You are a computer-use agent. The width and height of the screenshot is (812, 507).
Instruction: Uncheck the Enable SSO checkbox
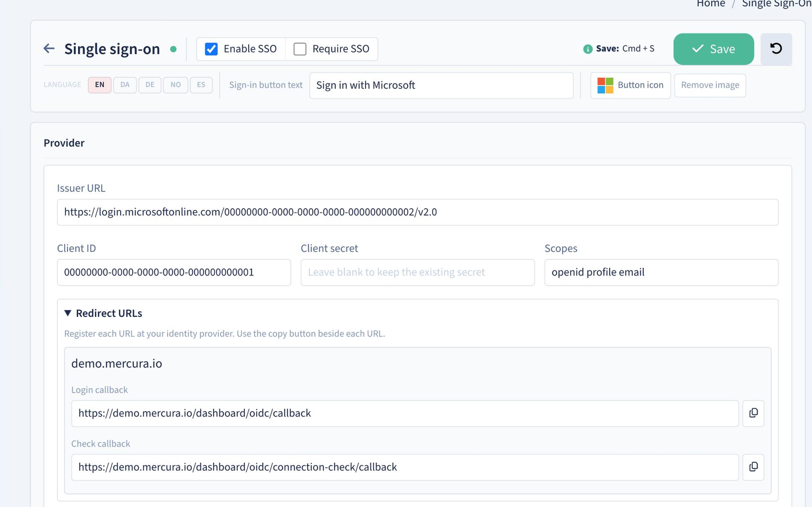point(211,49)
